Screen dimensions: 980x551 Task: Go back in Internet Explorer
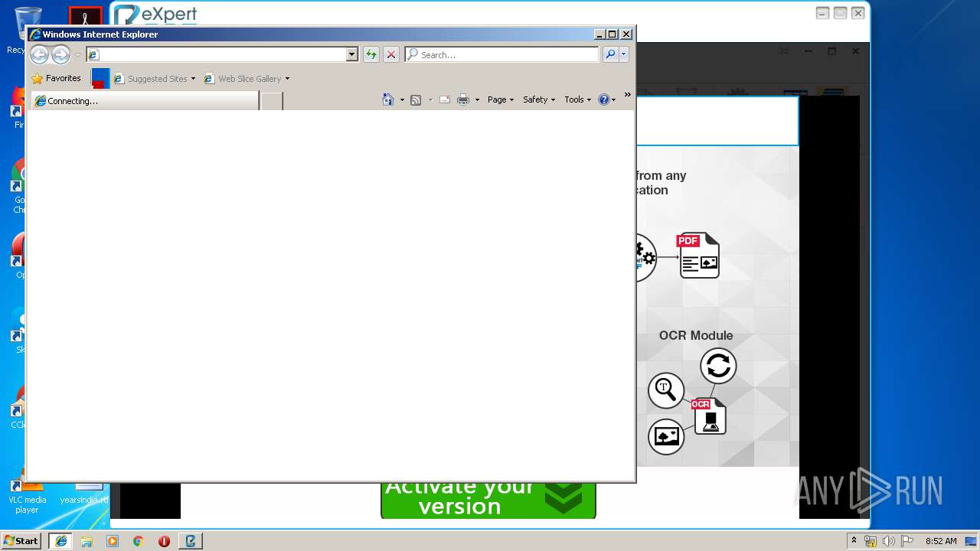pyautogui.click(x=39, y=54)
